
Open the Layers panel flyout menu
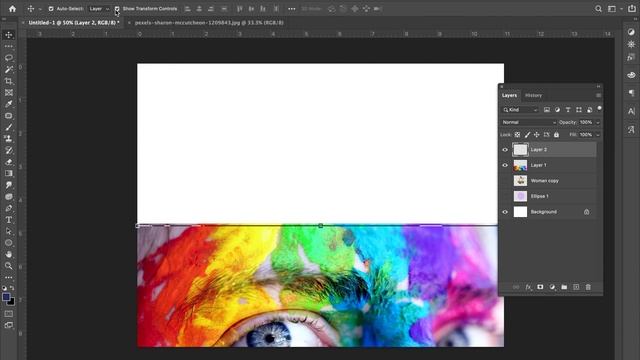[x=598, y=96]
